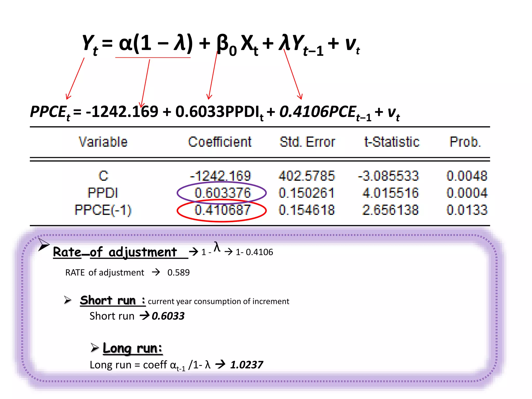The image size is (532, 399).
Task: Click the '0.4106PCEt–1' term in estimated equation
Action: tap(325, 112)
